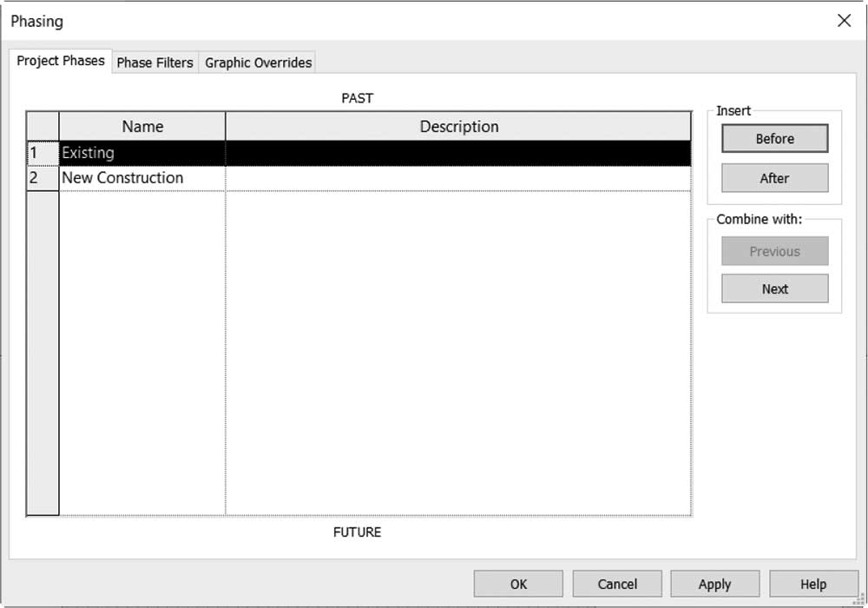Cancel the Phasing dialog
This screenshot has height=608, width=868.
(617, 585)
